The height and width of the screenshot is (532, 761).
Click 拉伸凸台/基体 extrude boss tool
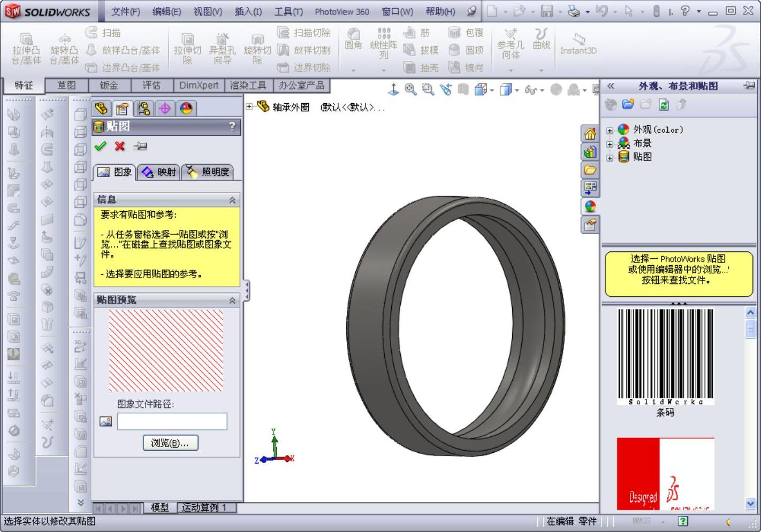point(26,48)
